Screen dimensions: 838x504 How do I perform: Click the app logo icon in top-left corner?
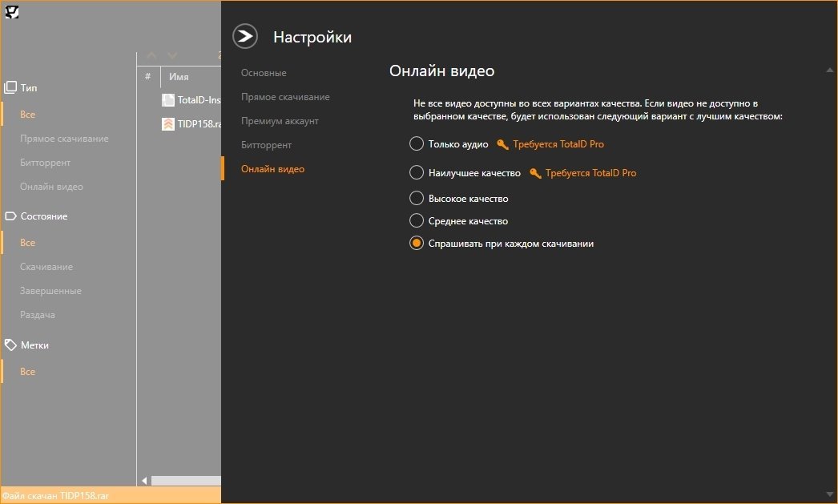click(x=12, y=11)
